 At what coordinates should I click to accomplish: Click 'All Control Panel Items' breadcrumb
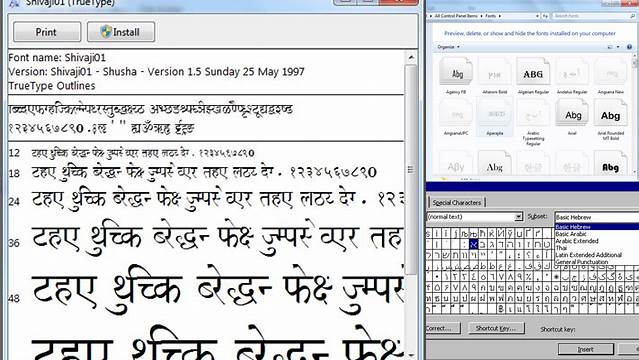[456, 16]
